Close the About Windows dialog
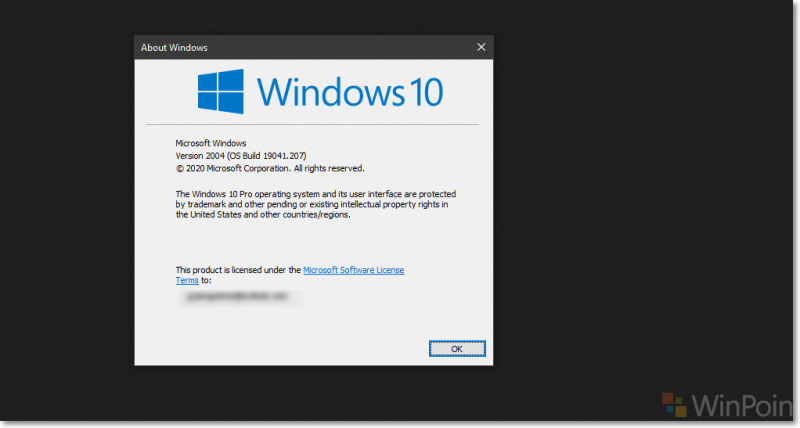 [481, 47]
